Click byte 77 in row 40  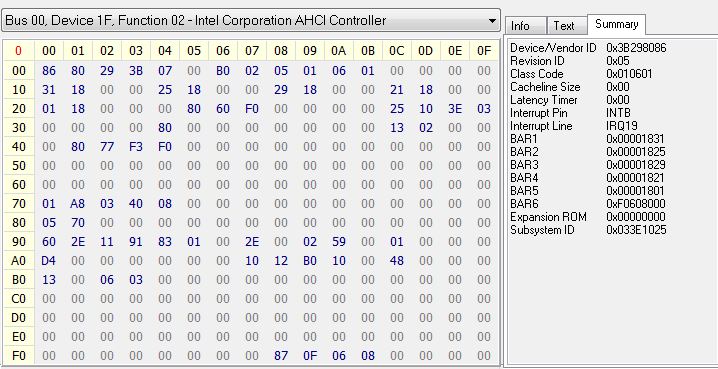(x=107, y=147)
